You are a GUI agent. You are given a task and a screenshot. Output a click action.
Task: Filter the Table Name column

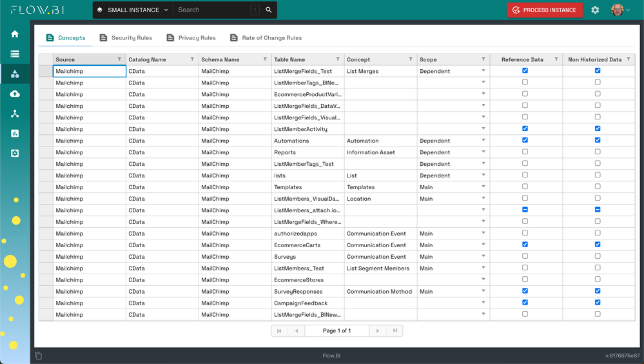(x=338, y=59)
